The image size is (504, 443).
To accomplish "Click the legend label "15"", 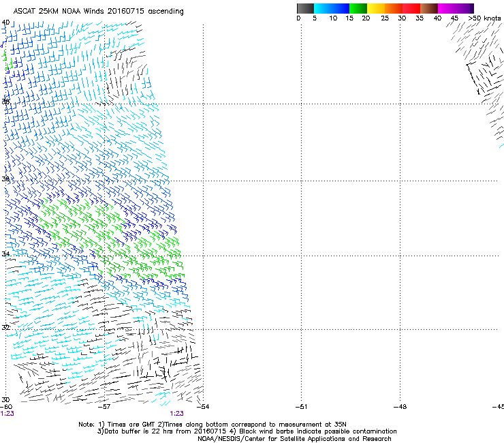I will coord(349,18).
